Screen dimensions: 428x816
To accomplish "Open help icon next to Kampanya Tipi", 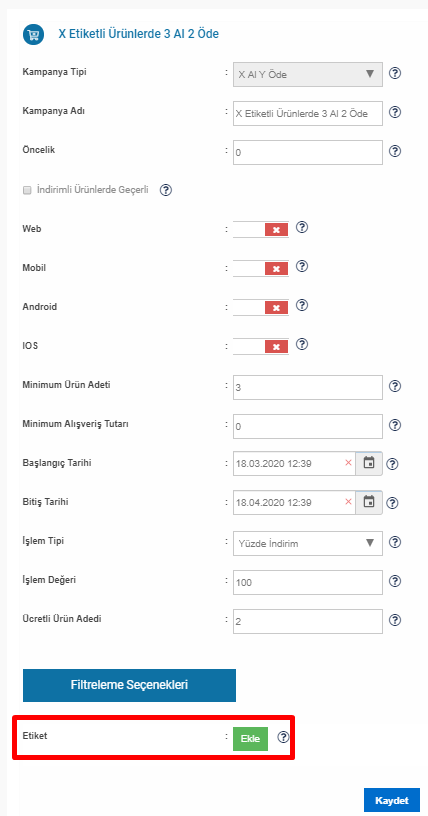I will click(395, 73).
